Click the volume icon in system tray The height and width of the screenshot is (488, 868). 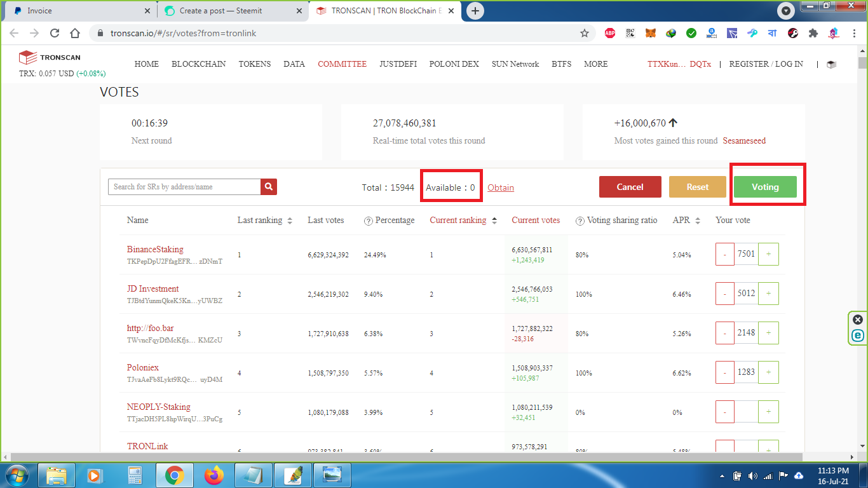click(x=752, y=475)
